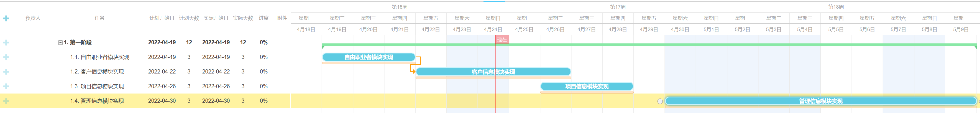The width and height of the screenshot is (980, 113).
Task: Click the 第18周 week header
Action: (835, 7)
